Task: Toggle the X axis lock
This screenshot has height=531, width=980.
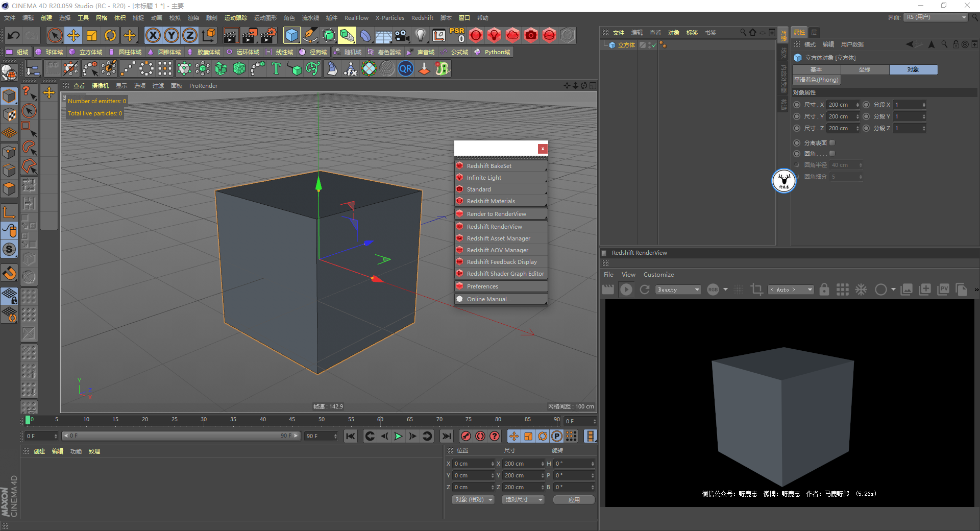Action: point(153,35)
